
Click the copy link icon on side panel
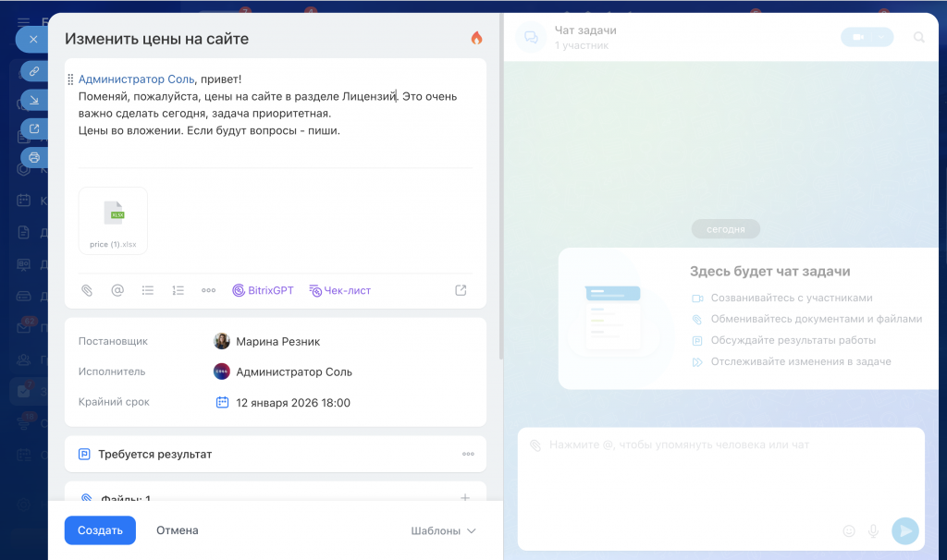pyautogui.click(x=34, y=71)
